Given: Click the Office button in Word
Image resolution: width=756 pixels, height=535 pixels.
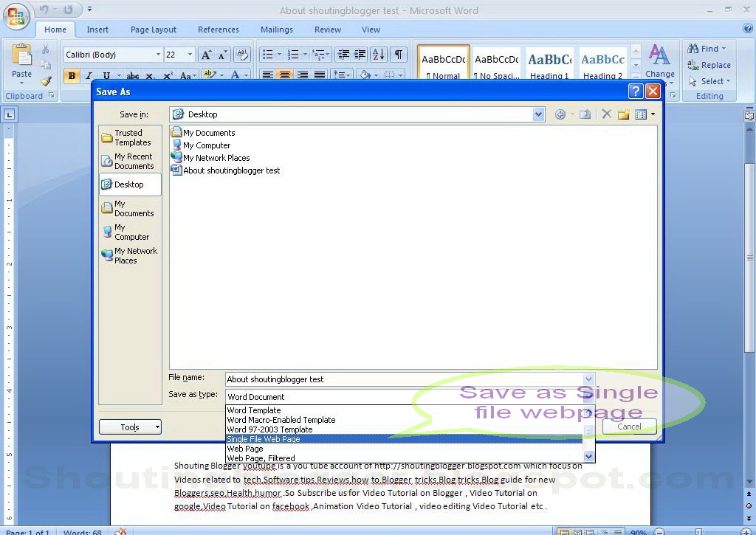Looking at the screenshot, I should 16,16.
